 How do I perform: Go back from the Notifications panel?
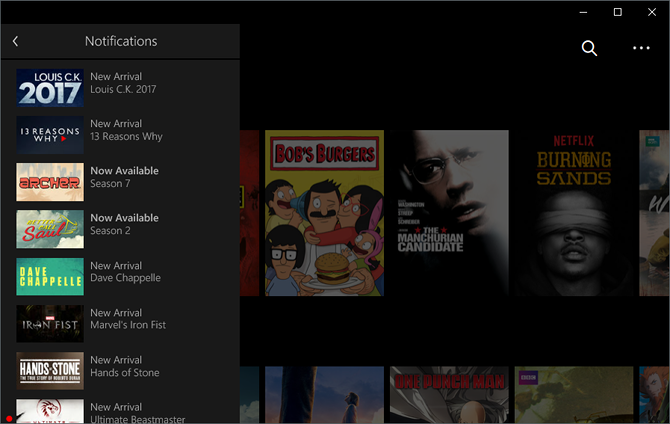(x=15, y=41)
